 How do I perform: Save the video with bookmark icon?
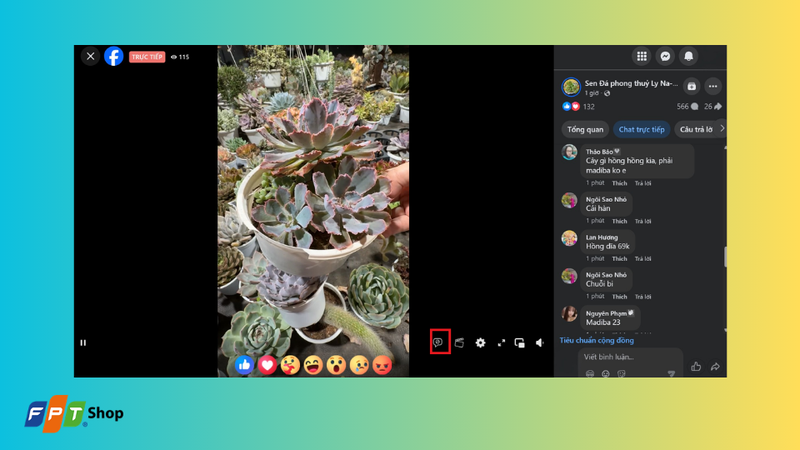691,86
